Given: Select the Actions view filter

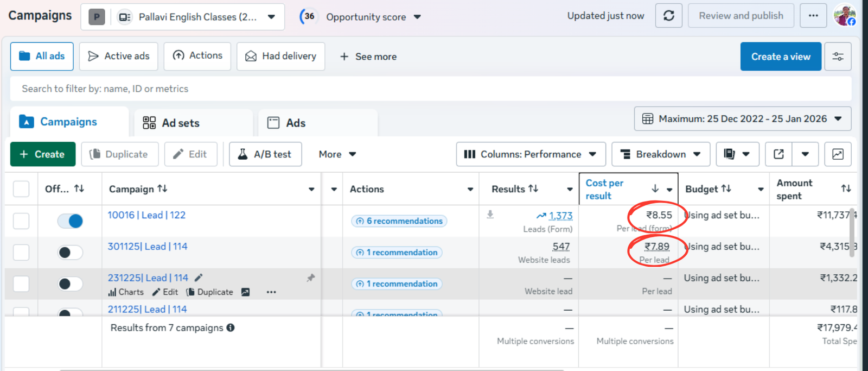Looking at the screenshot, I should pyautogui.click(x=197, y=55).
